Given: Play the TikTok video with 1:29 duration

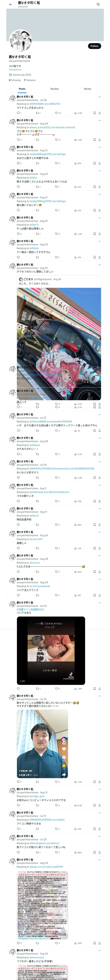Looking at the screenshot, I should click(x=51, y=651).
